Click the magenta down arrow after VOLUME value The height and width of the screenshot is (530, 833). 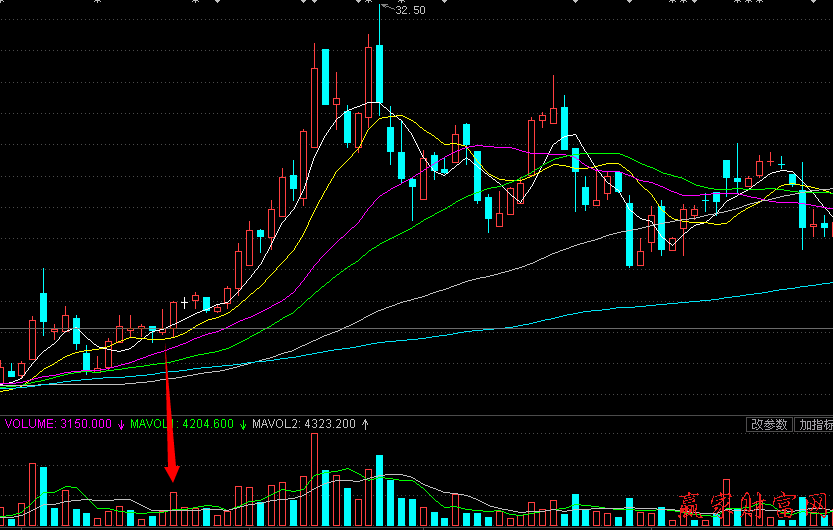pyautogui.click(x=121, y=424)
